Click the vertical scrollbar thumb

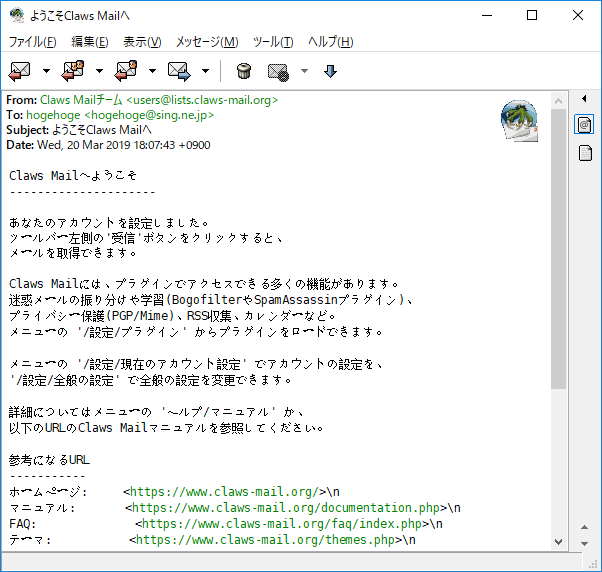coord(559,249)
